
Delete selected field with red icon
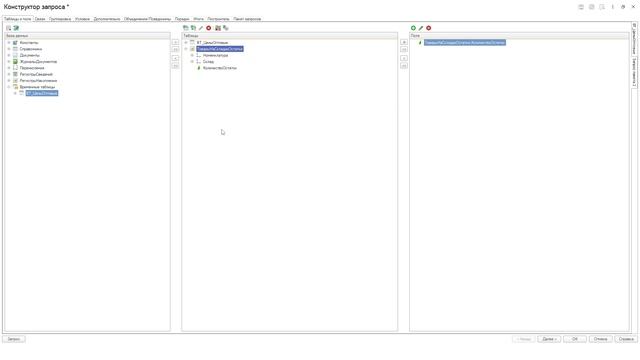[x=429, y=28]
